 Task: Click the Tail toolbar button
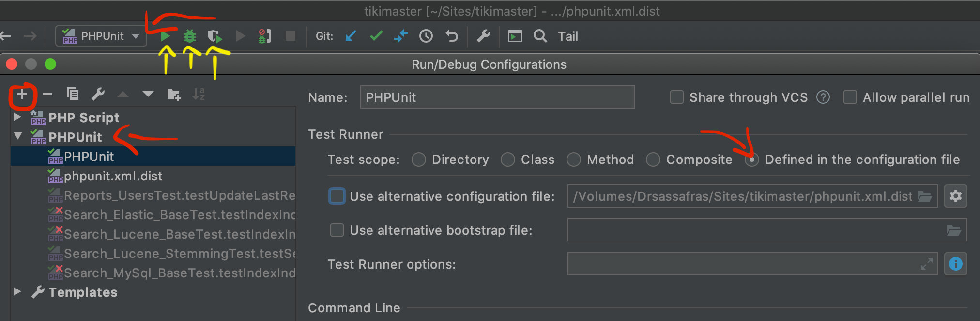tap(568, 36)
